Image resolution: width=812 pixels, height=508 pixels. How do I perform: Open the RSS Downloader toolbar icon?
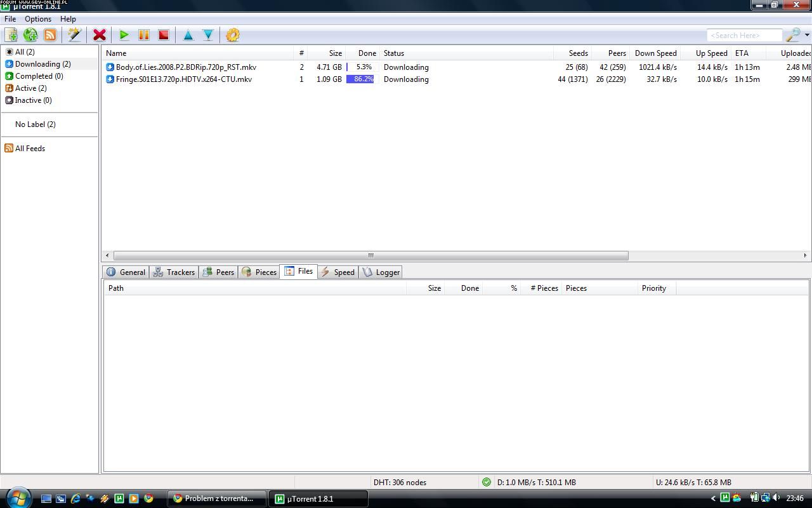50,35
